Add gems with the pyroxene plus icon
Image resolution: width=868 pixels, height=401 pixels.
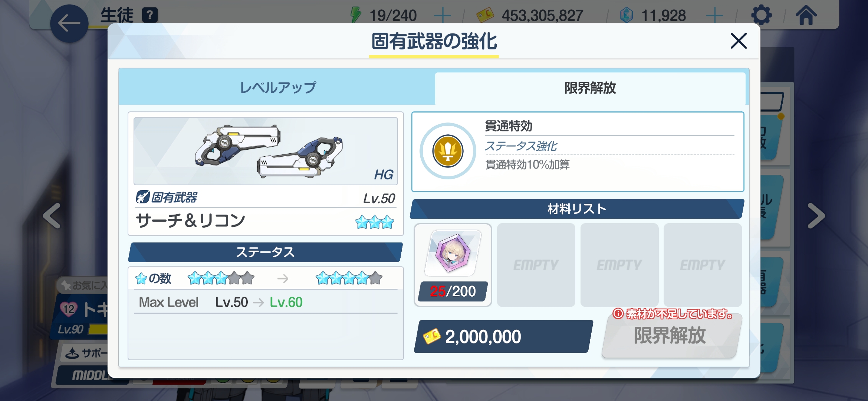click(714, 16)
